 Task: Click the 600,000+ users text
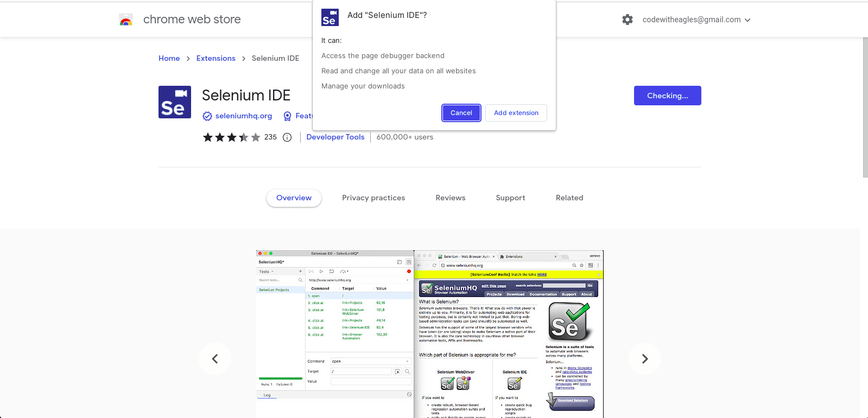point(405,137)
